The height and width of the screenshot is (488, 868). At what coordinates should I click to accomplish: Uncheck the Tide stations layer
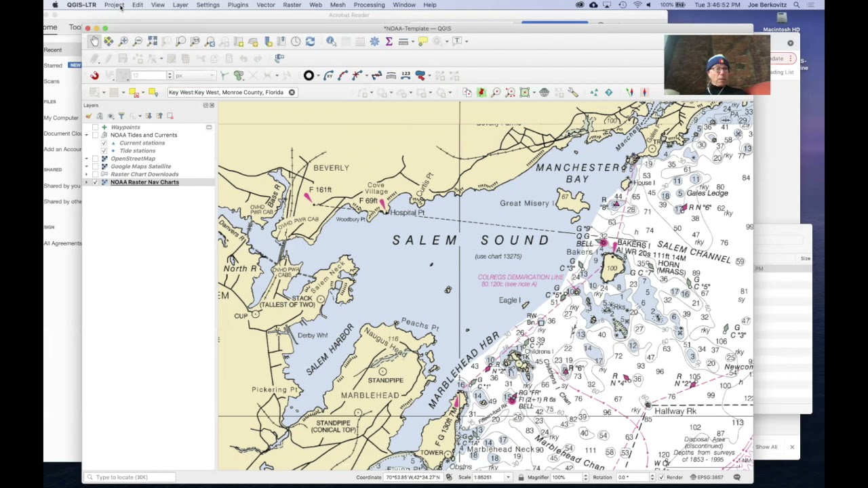click(104, 150)
